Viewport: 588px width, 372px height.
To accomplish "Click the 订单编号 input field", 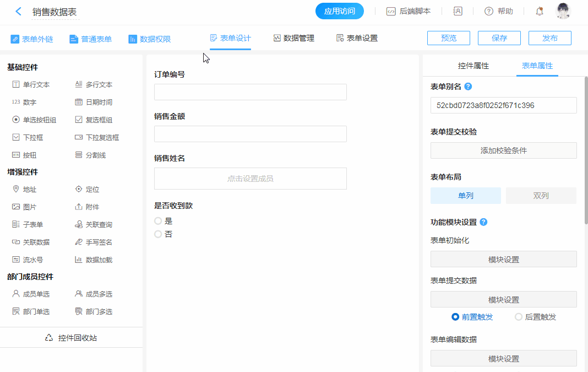I will (250, 92).
